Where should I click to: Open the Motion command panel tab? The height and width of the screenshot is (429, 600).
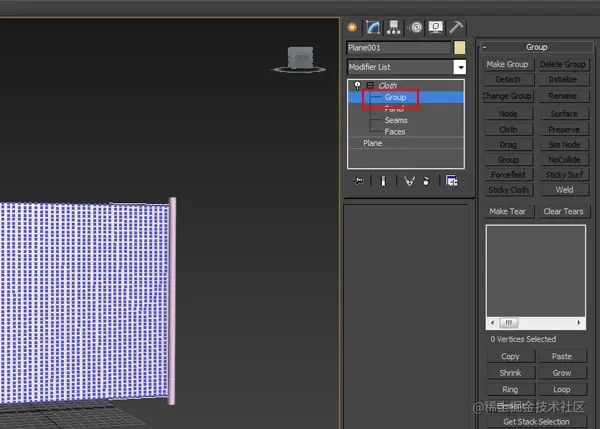click(416, 27)
